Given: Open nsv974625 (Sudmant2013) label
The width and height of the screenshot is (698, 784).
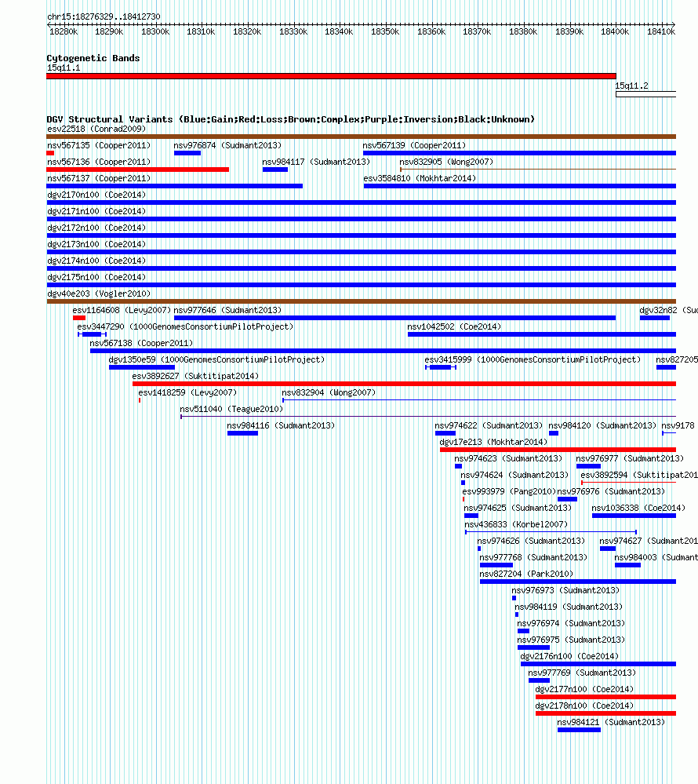Looking at the screenshot, I should [518, 509].
